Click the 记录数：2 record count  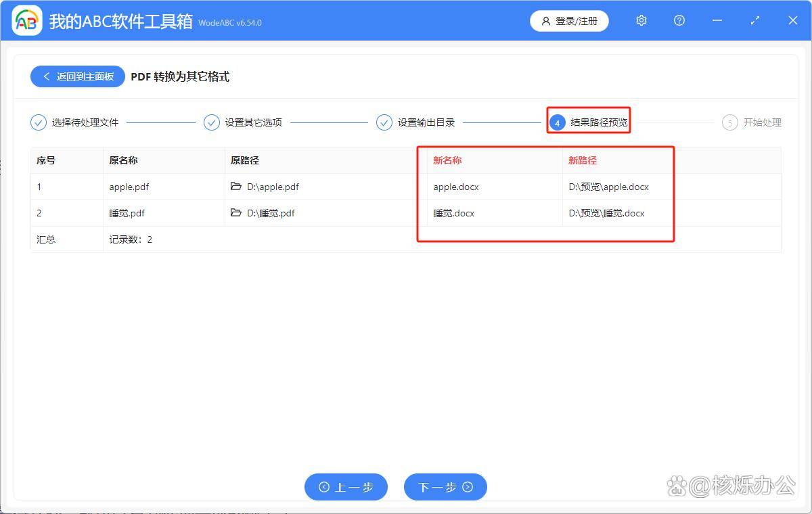coord(131,239)
